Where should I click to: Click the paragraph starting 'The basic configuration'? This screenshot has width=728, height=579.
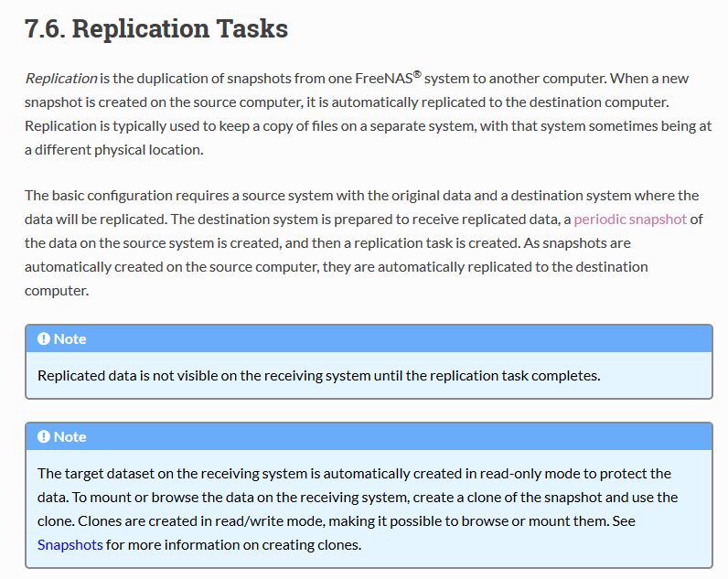pos(364,242)
